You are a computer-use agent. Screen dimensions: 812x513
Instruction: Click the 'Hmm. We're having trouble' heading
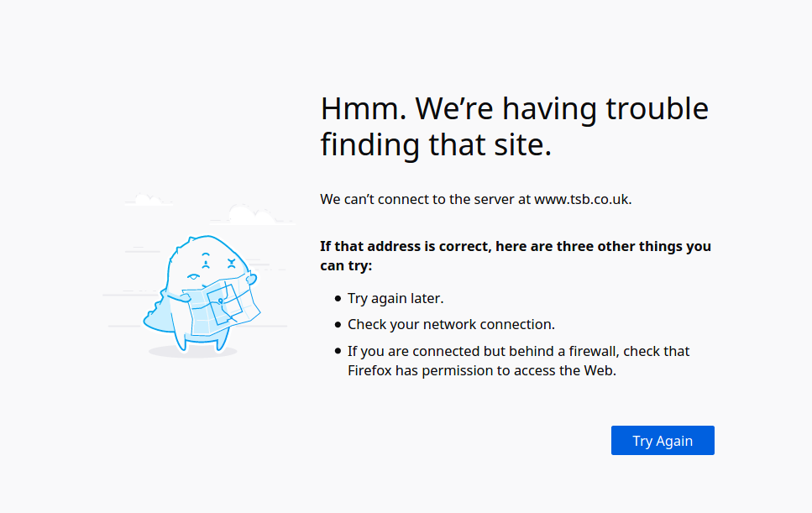[514, 108]
